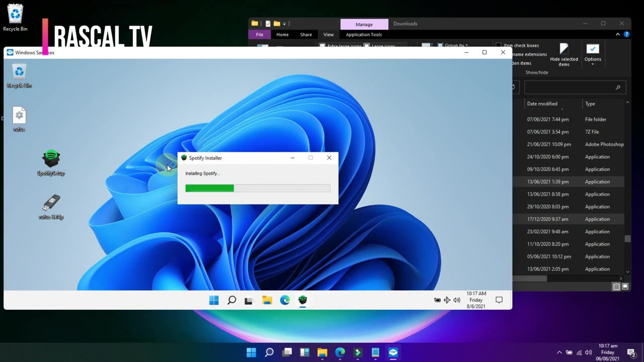Screen dimensions: 644x362
Task: Collapse the File Explorer ribbon
Action: click(x=618, y=34)
